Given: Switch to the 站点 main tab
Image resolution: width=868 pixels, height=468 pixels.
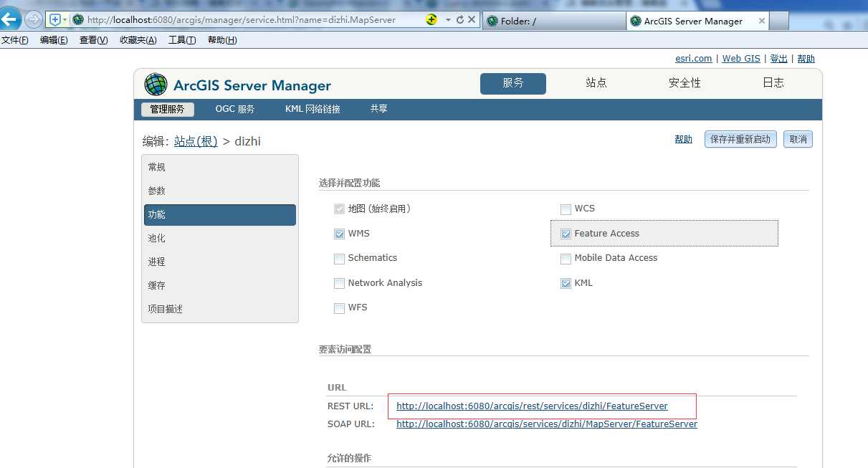Looking at the screenshot, I should [596, 84].
